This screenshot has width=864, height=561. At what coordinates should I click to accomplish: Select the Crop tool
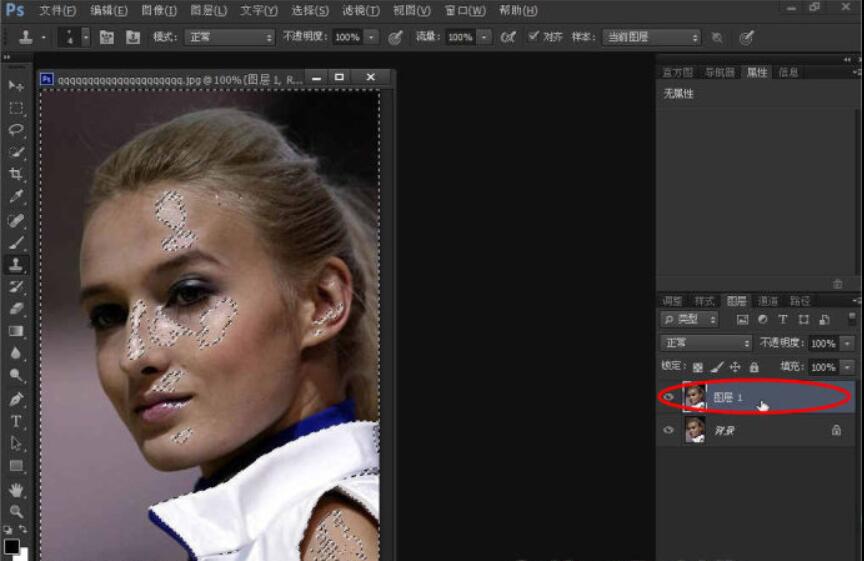(15, 175)
